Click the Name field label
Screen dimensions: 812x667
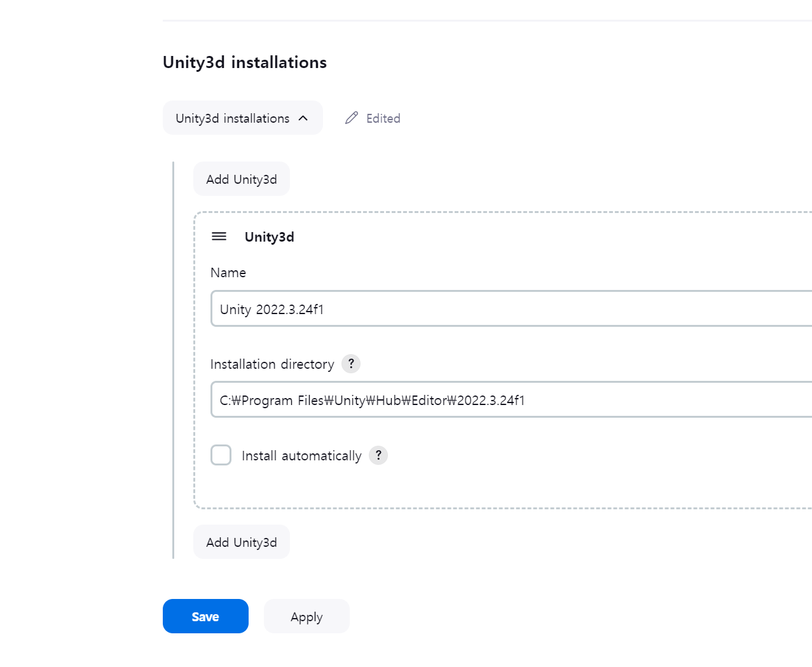(x=228, y=273)
